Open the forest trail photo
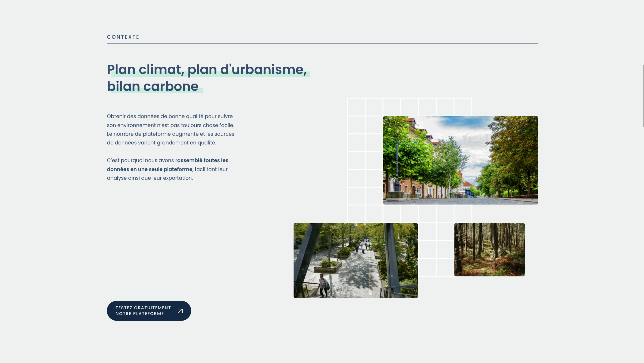Viewport: 644px width, 363px height. click(x=489, y=250)
